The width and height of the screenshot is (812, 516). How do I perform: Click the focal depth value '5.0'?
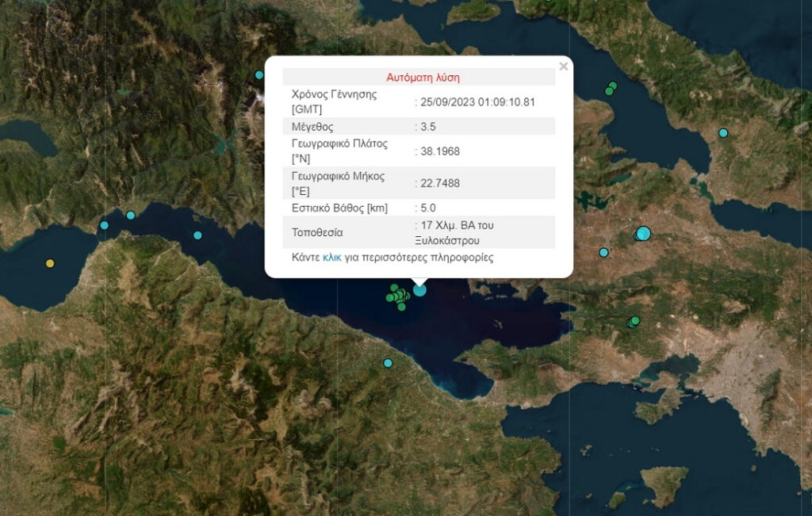(x=427, y=208)
